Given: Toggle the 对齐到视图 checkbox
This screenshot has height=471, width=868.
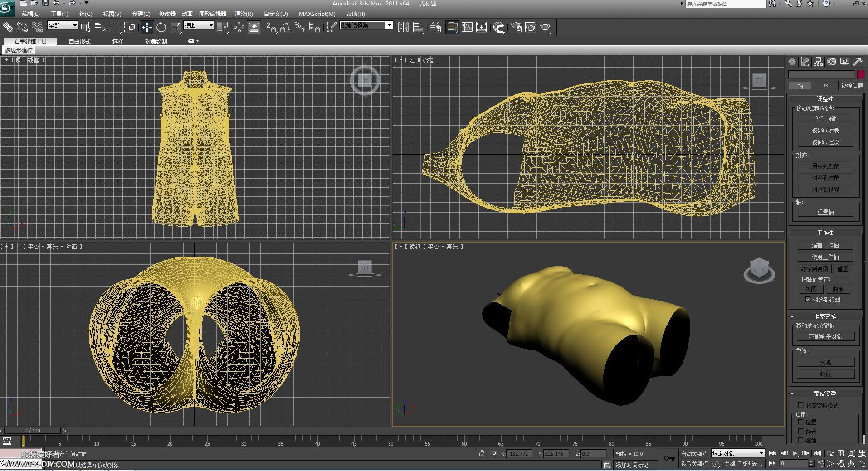Looking at the screenshot, I should [x=808, y=300].
